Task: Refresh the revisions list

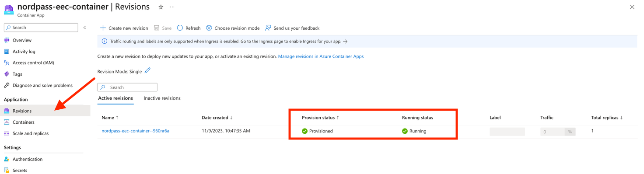Action: click(x=189, y=28)
